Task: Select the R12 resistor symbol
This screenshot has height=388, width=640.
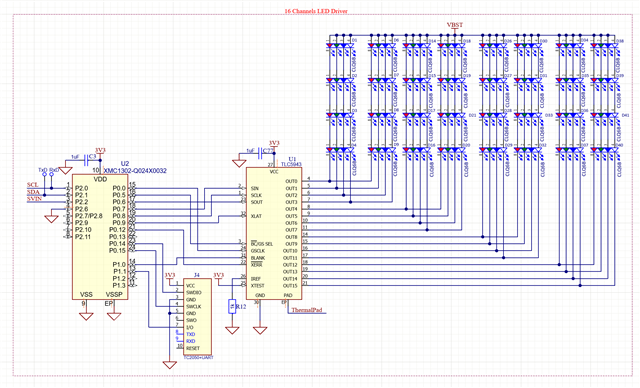Action: 232,306
